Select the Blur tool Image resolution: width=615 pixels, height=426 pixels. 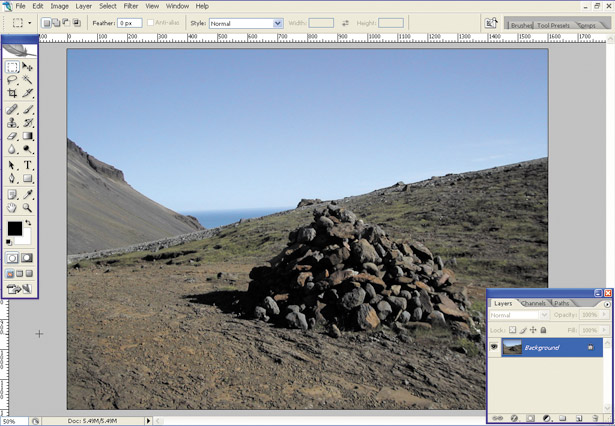coord(12,149)
